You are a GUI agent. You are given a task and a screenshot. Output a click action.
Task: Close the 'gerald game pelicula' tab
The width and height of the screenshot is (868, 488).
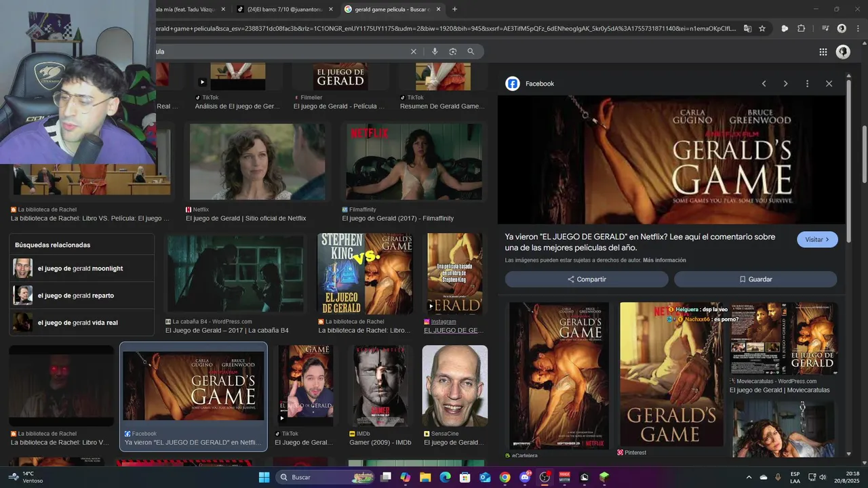(438, 9)
